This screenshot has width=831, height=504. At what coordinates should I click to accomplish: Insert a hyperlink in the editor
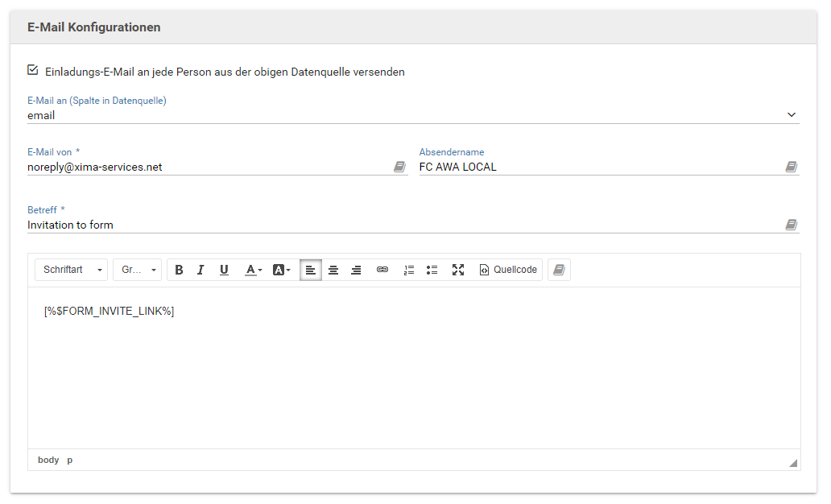click(382, 270)
